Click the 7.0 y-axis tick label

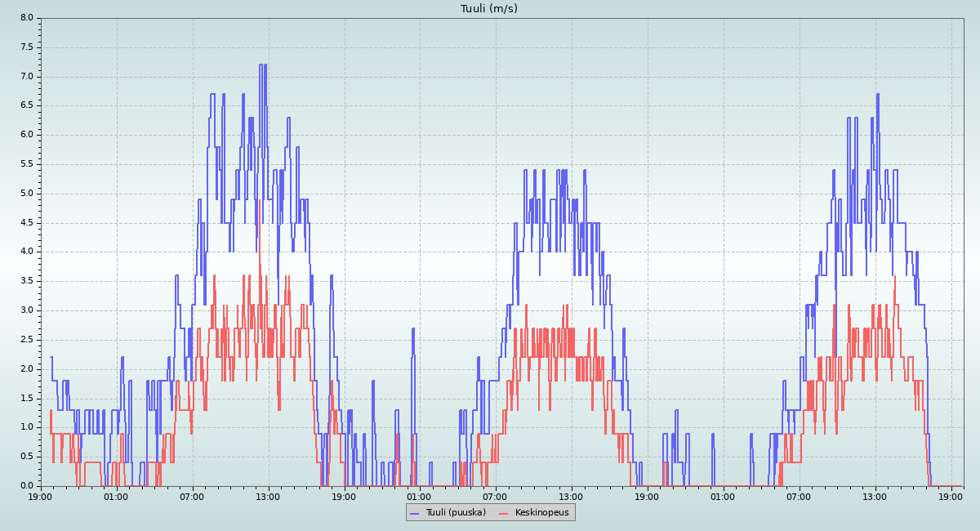click(27, 77)
